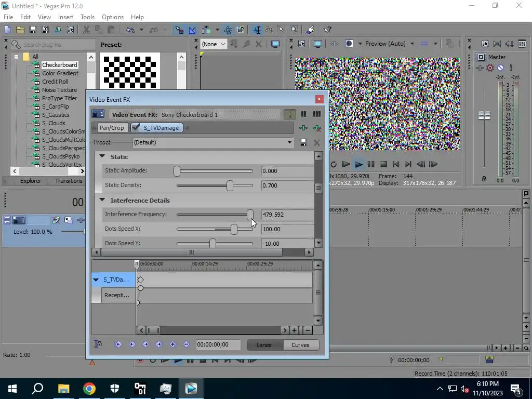The height and width of the screenshot is (399, 532).
Task: Collapse S_TVDamage keyframe lane triangle
Action: pos(96,280)
